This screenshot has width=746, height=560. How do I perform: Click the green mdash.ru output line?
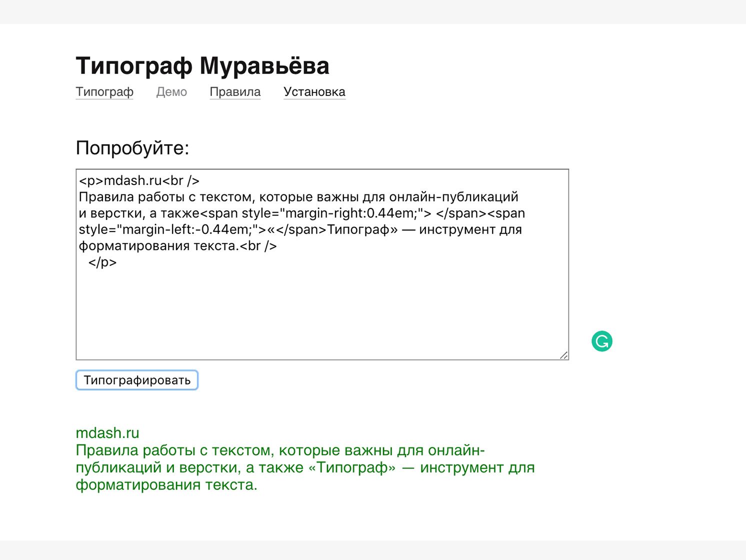107,433
